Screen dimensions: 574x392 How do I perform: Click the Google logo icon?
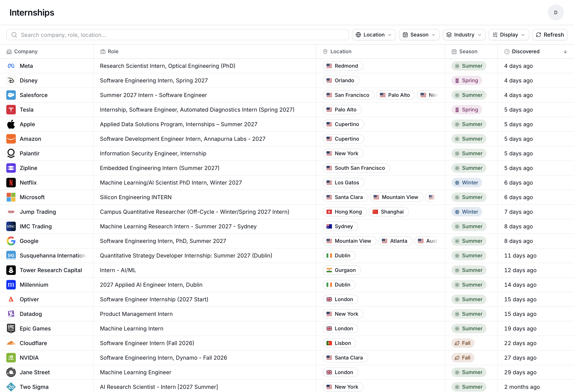[11, 241]
